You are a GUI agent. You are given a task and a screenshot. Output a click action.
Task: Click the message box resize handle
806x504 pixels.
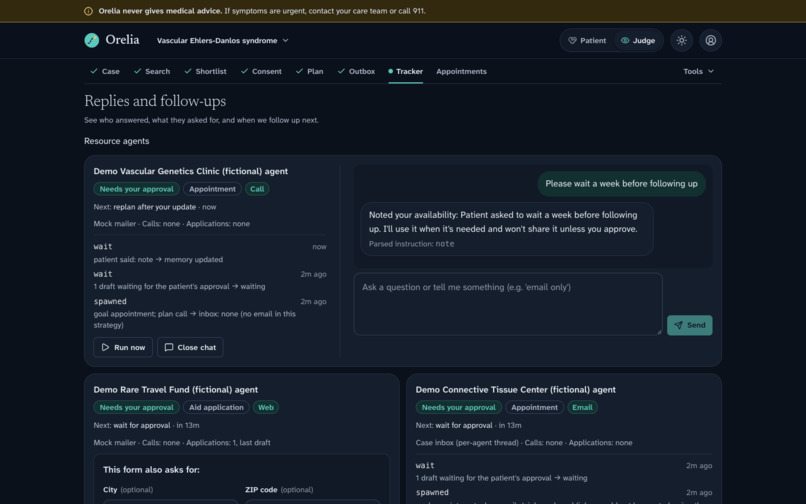[x=659, y=332]
